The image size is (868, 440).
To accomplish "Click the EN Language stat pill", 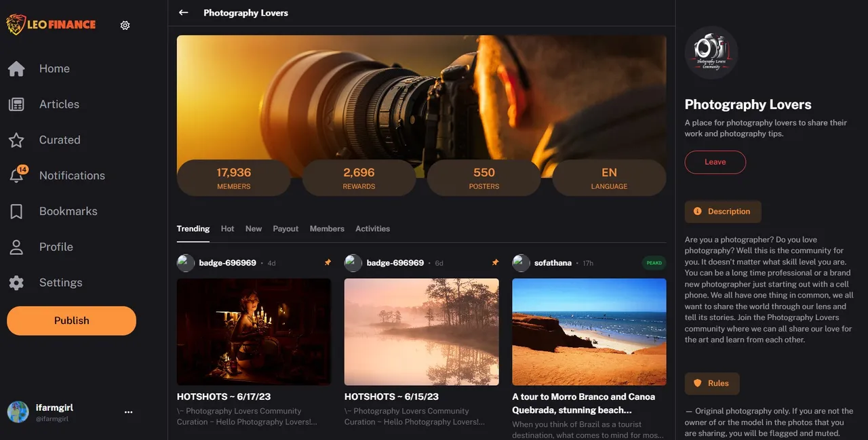I will click(609, 178).
